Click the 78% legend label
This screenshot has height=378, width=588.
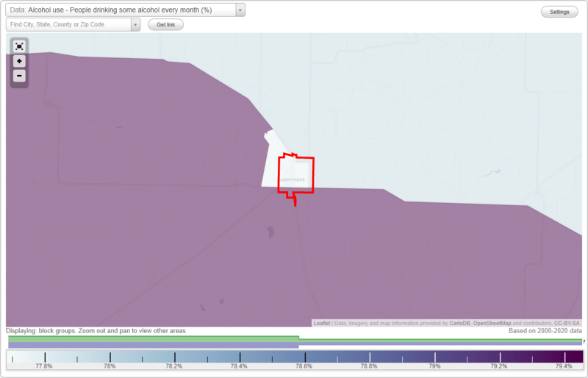[110, 366]
